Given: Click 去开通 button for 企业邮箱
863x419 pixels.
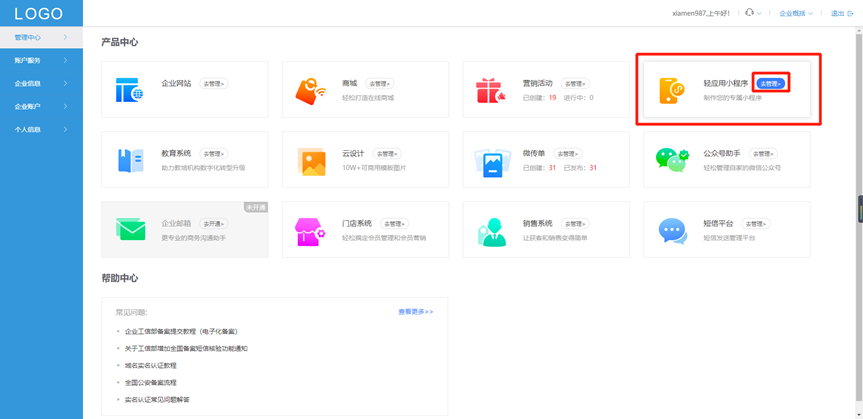Looking at the screenshot, I should [214, 224].
